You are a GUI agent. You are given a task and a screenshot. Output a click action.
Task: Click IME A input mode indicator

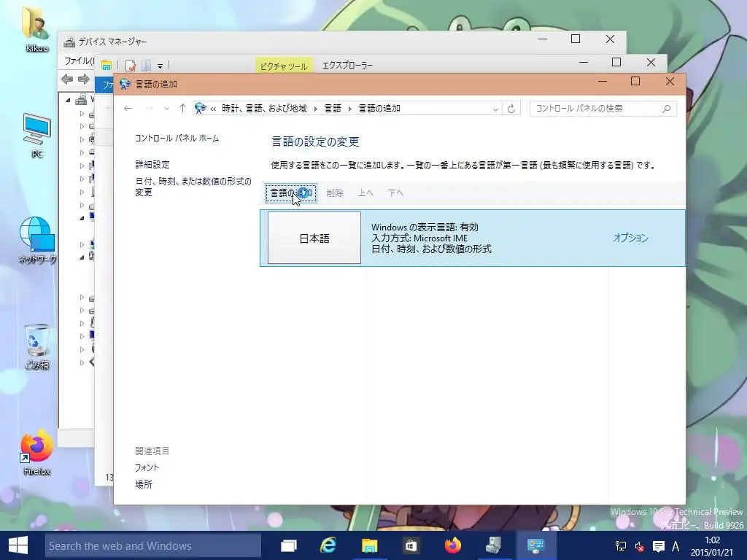pyautogui.click(x=676, y=546)
